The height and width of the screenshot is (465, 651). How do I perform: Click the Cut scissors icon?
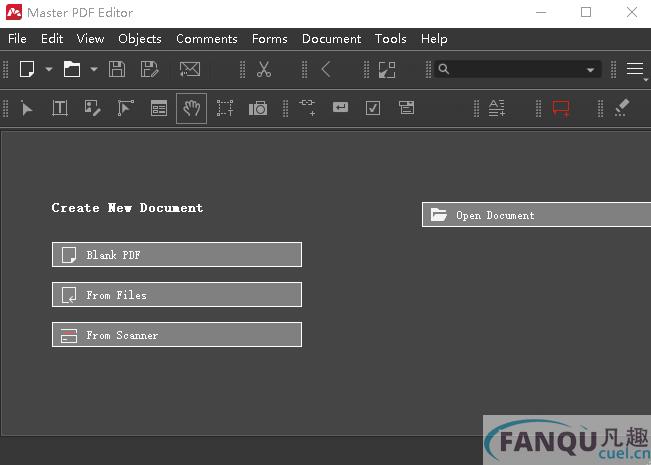click(x=264, y=69)
